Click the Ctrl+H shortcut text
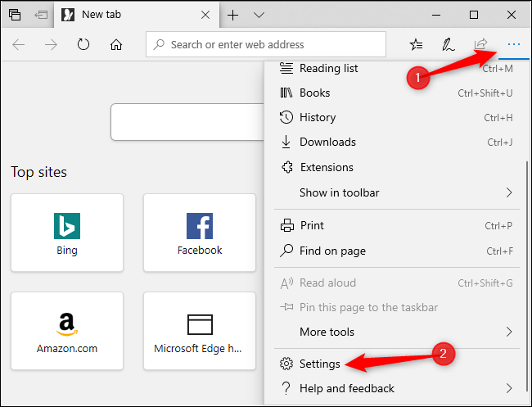The height and width of the screenshot is (407, 532). pyautogui.click(x=498, y=118)
